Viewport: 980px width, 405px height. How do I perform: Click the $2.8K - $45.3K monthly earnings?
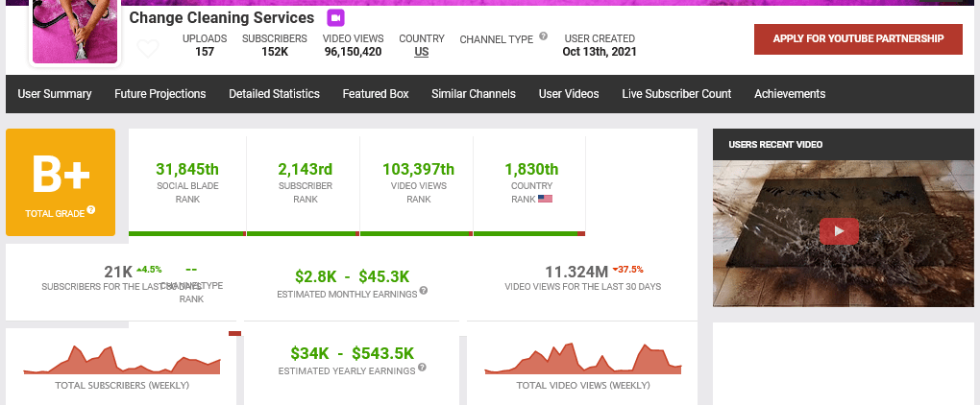(x=352, y=276)
